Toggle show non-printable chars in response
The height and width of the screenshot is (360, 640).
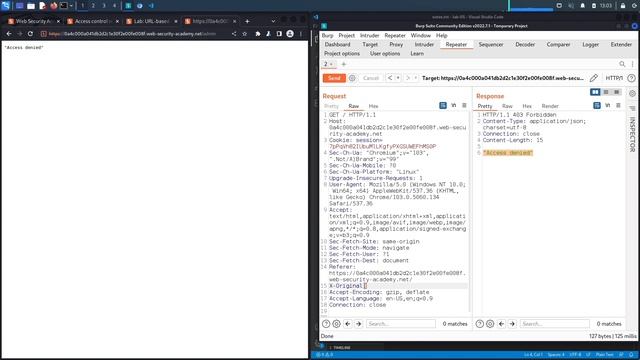607,105
